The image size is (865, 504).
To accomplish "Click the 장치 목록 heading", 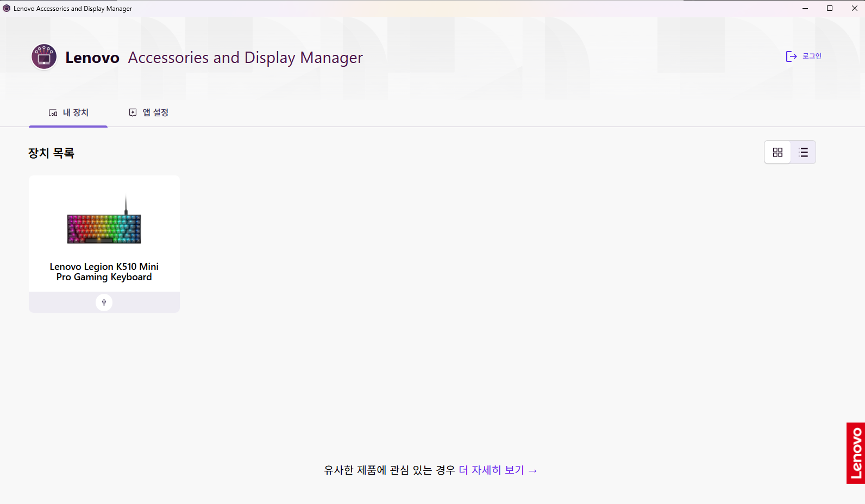I will coord(51,153).
